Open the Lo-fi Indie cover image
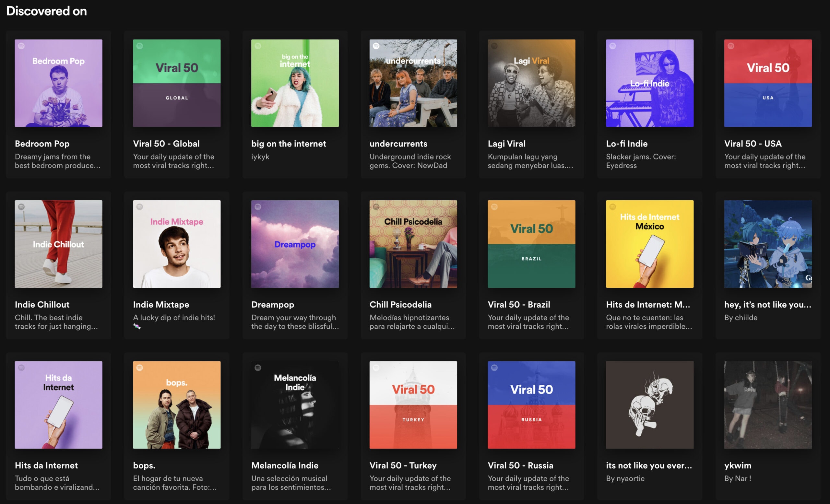Image resolution: width=830 pixels, height=504 pixels. click(650, 83)
